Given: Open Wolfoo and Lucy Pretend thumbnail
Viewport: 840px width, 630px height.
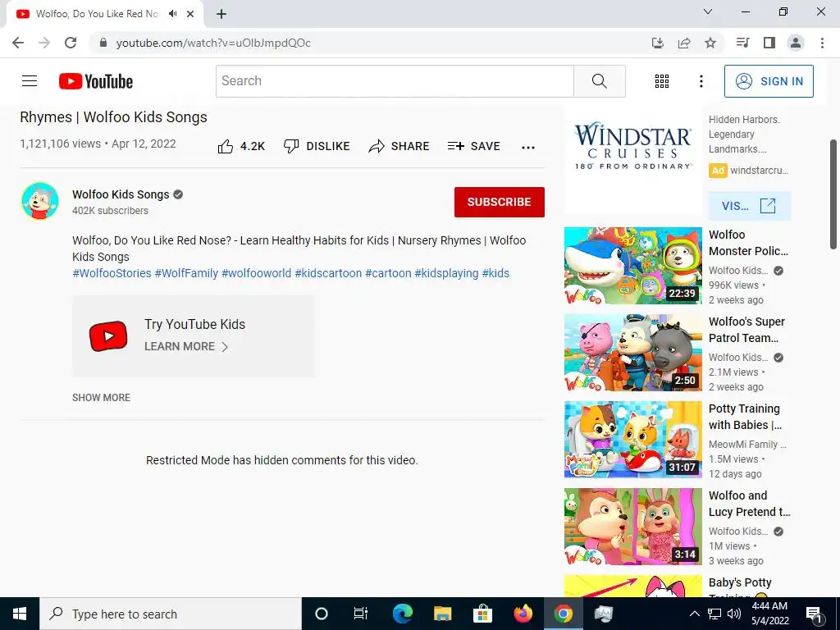Looking at the screenshot, I should tap(632, 526).
